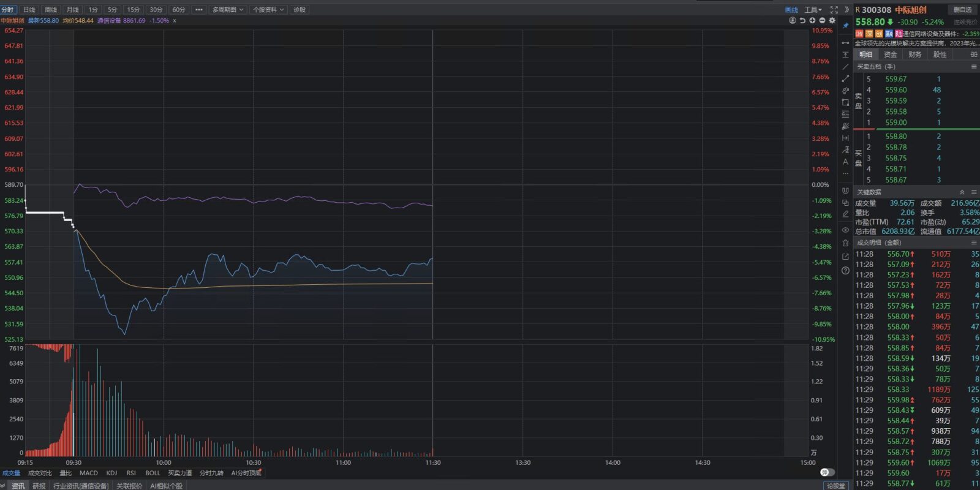Click the 诊股 button

click(299, 10)
